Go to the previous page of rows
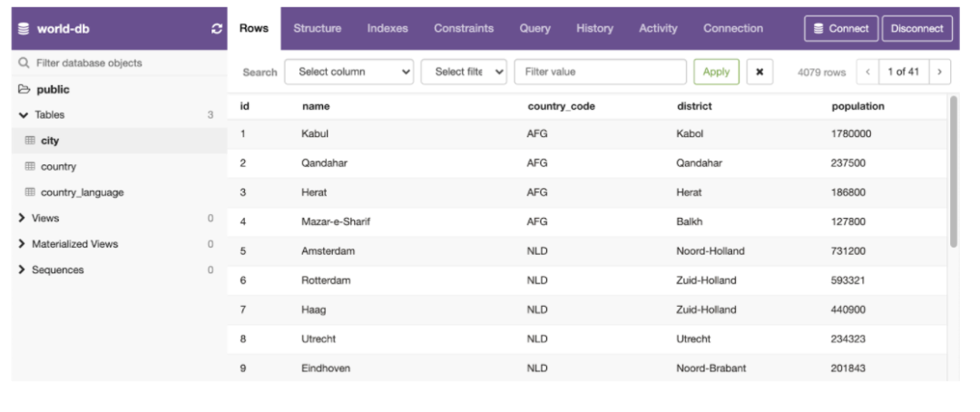The image size is (980, 412). [869, 72]
